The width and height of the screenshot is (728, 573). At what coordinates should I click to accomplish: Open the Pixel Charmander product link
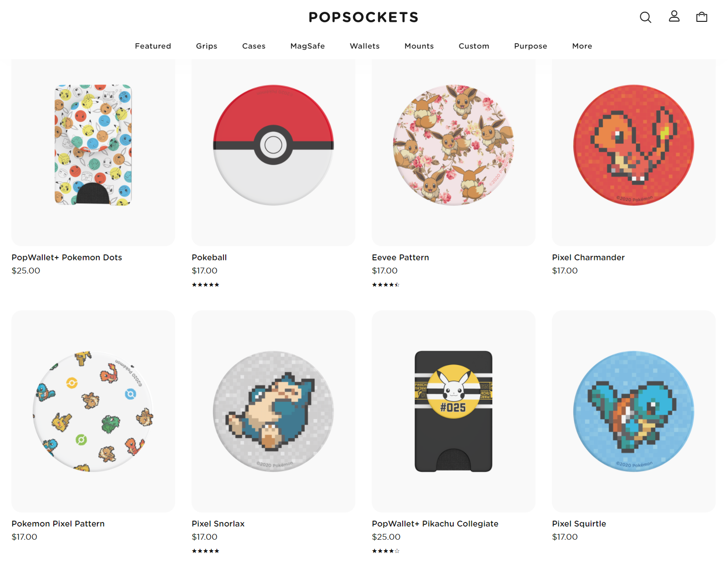point(588,257)
